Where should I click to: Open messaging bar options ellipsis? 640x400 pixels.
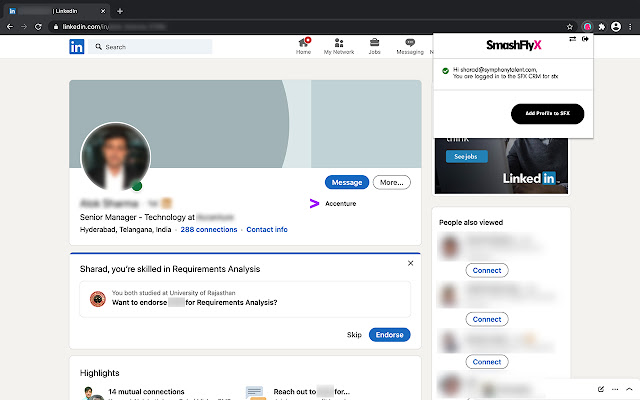click(x=615, y=389)
